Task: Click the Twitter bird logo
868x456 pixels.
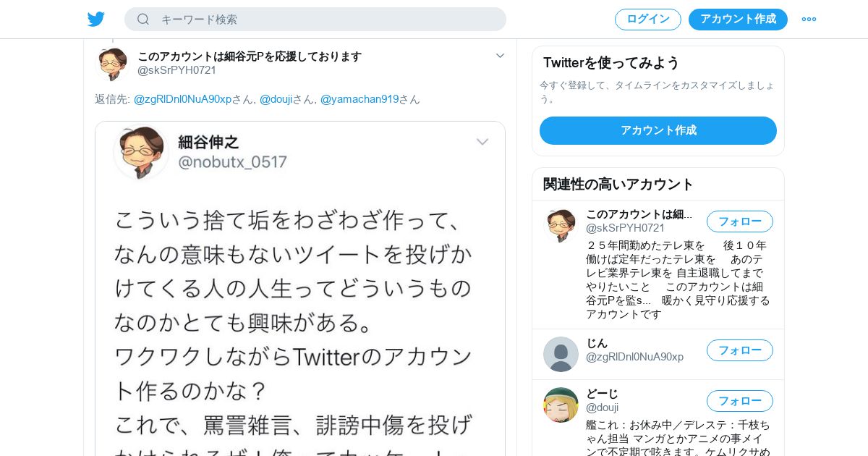Action: click(96, 20)
